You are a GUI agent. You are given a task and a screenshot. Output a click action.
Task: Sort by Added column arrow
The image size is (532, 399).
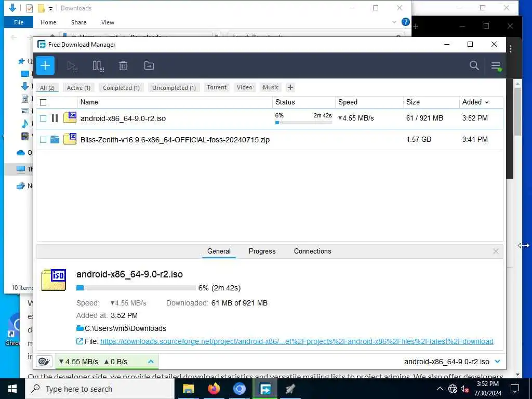point(487,102)
